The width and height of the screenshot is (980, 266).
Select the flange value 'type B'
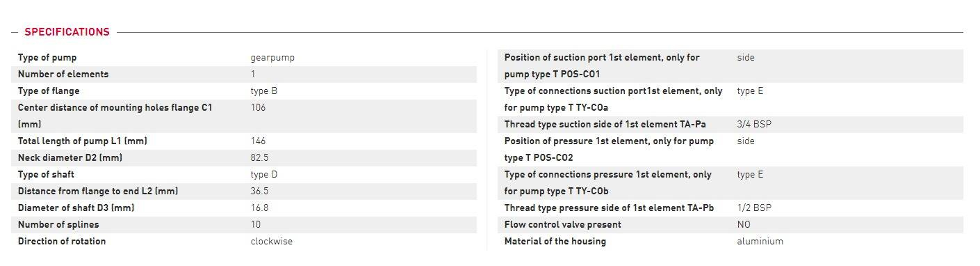[x=264, y=91]
